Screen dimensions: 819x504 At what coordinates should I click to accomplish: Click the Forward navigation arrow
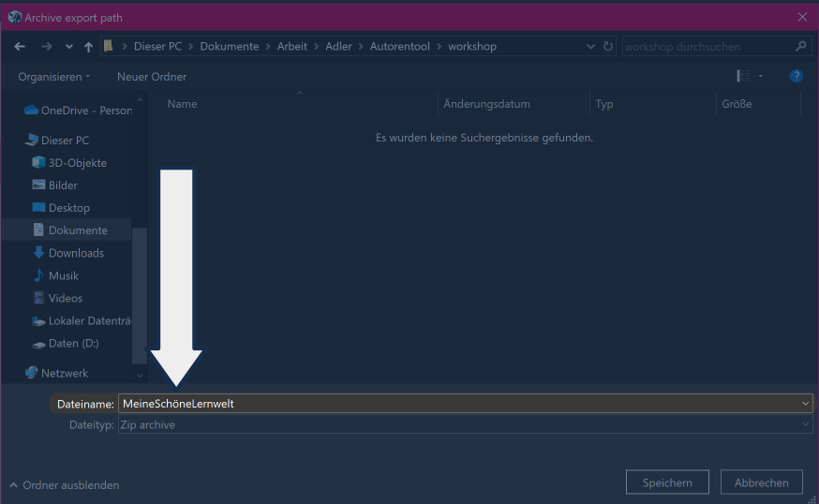point(46,46)
